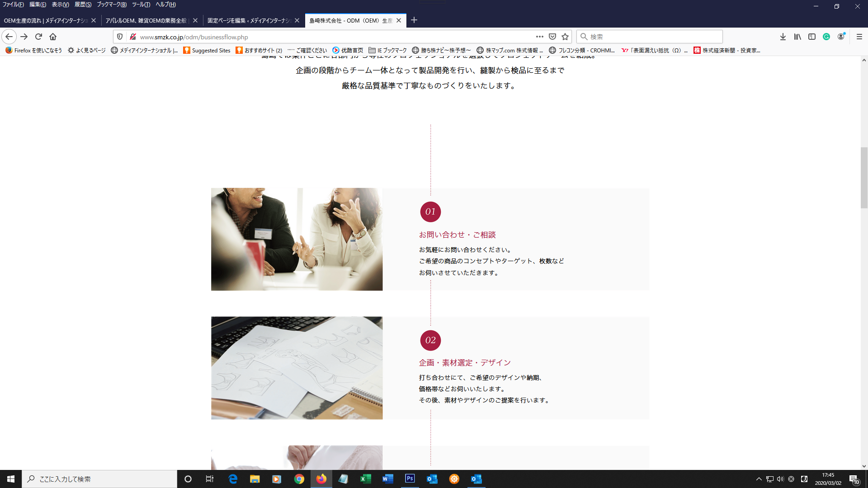Open the 表示(V) menu
Image resolution: width=868 pixels, height=488 pixels.
point(60,5)
